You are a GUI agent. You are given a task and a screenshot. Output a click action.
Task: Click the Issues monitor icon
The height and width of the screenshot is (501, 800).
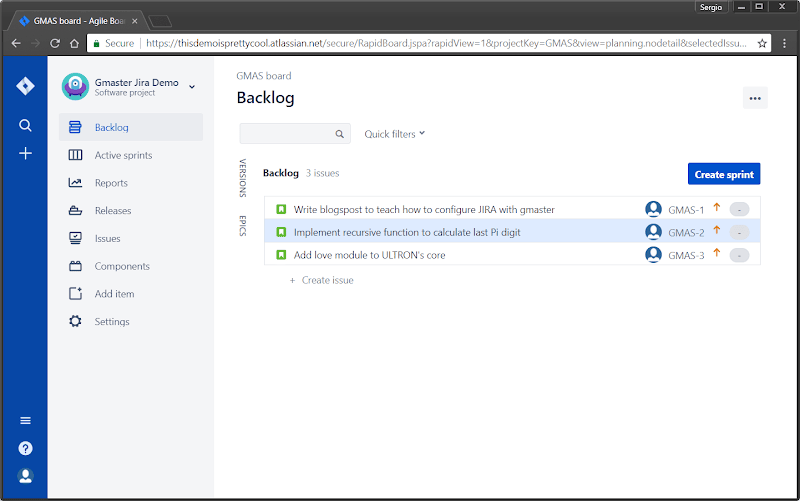click(x=75, y=238)
